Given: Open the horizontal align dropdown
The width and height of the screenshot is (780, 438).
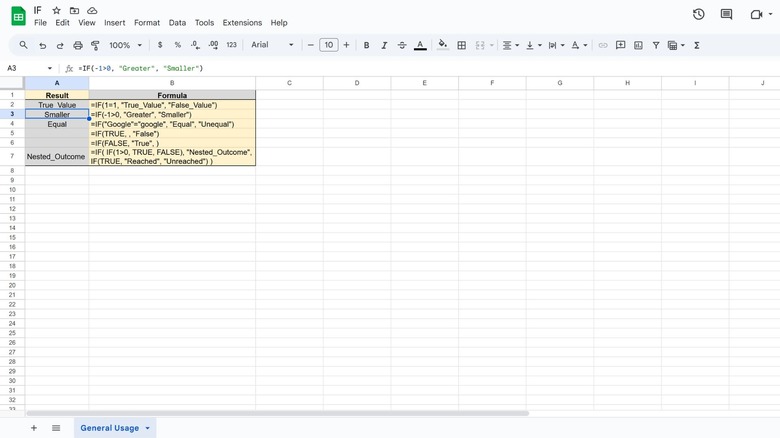Looking at the screenshot, I should 511,45.
